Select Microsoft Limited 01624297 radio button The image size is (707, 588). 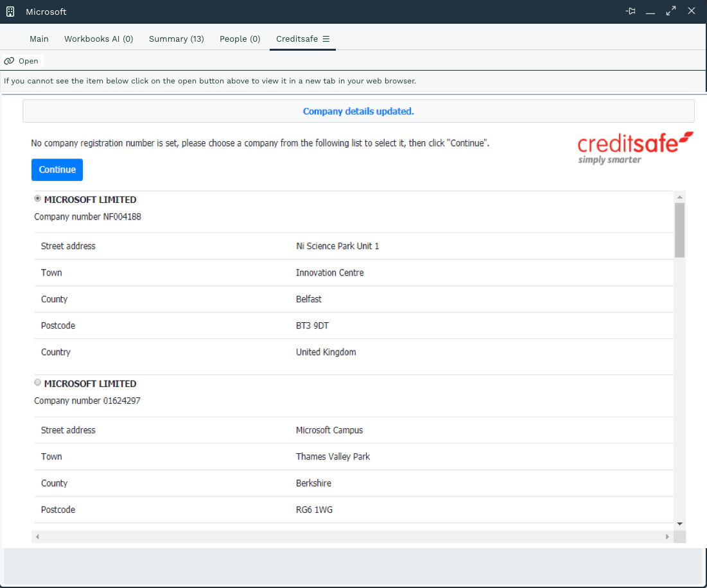[38, 383]
